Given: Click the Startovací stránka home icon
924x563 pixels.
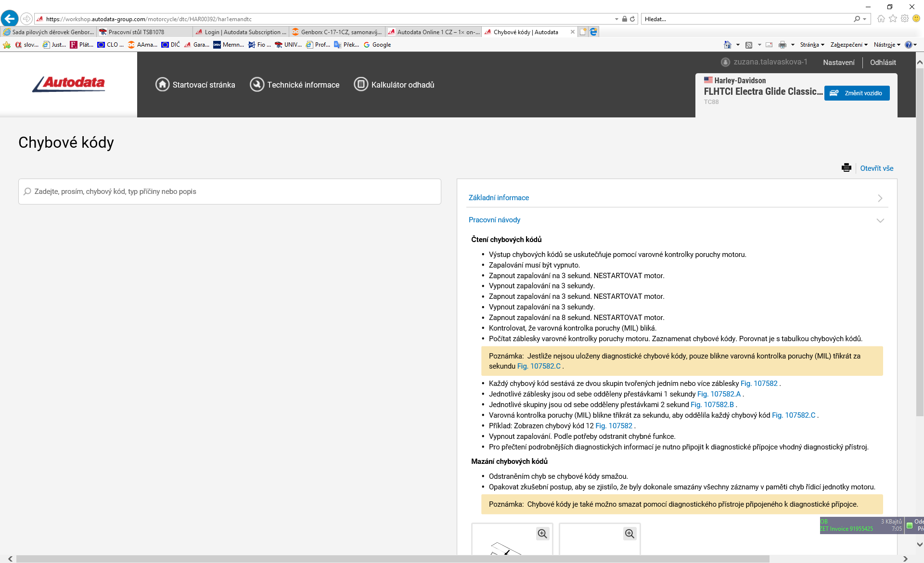Looking at the screenshot, I should [x=162, y=85].
